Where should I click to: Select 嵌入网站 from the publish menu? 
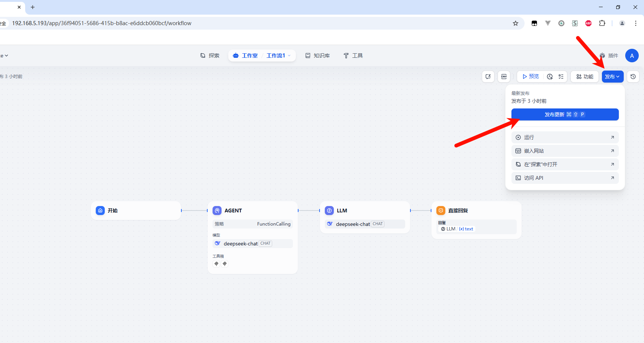pos(565,151)
